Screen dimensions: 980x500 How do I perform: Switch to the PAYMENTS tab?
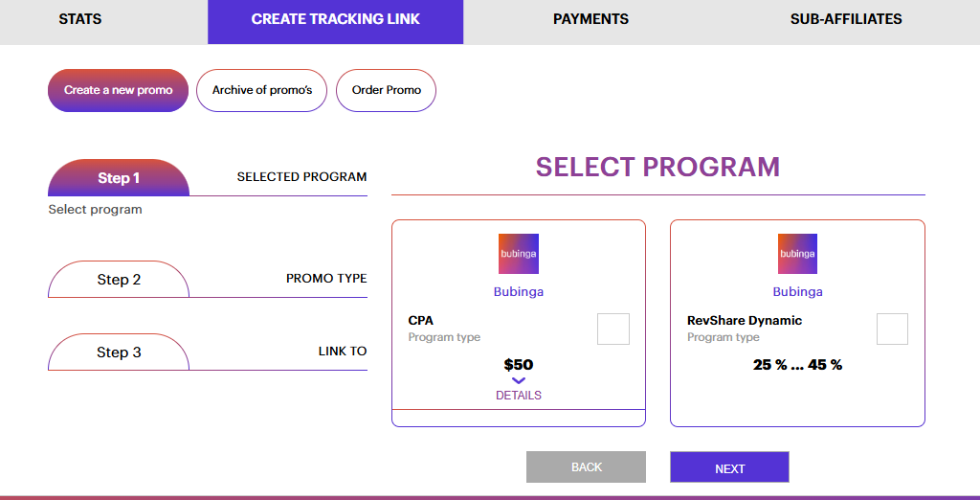(590, 19)
